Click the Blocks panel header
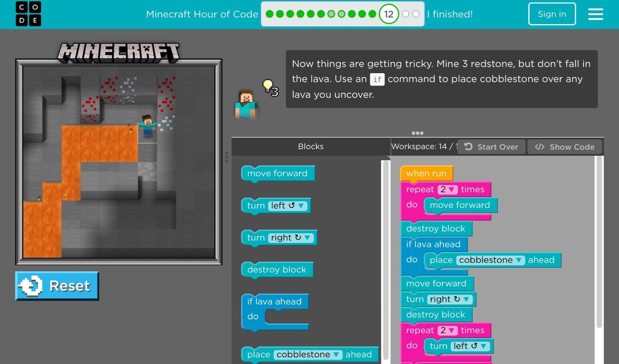Screen dimensions: 619x364 [x=311, y=147]
